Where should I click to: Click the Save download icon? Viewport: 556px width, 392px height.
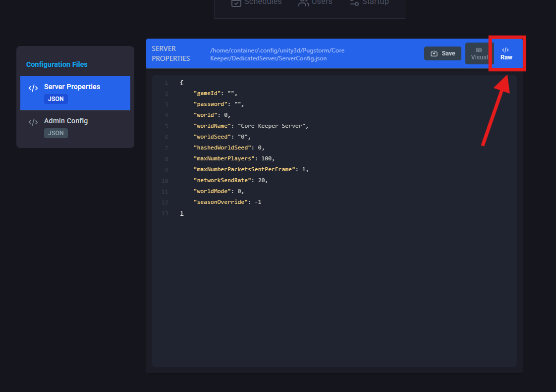434,53
